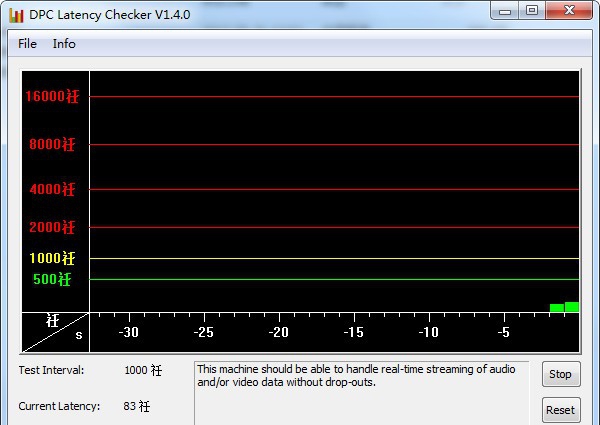Click the Reset button

(561, 410)
